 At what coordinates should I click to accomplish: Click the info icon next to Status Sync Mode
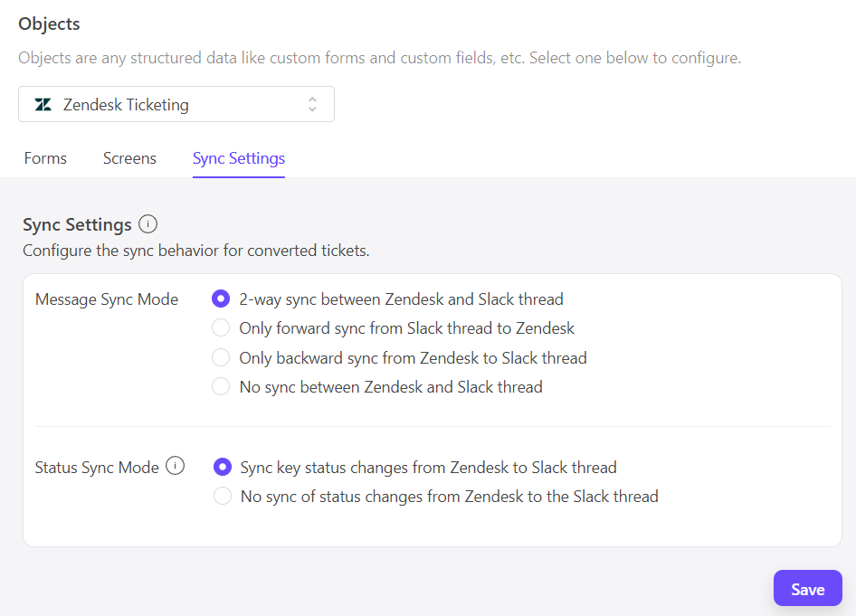pos(176,467)
